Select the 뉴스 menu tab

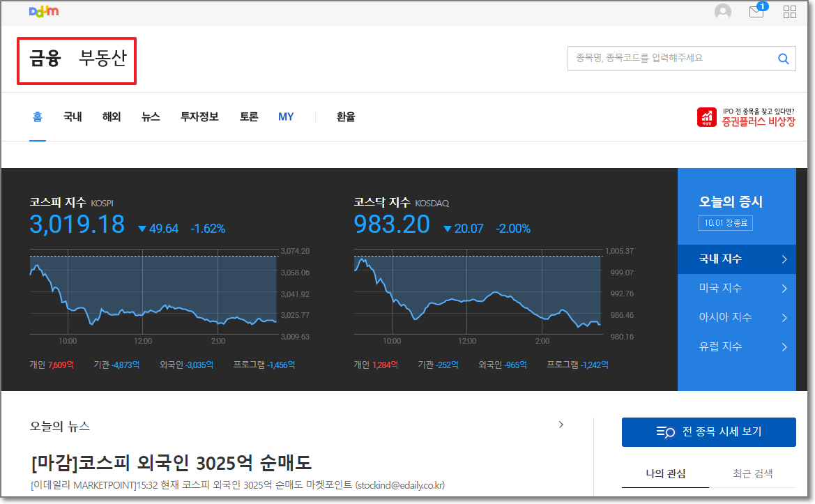coord(151,117)
